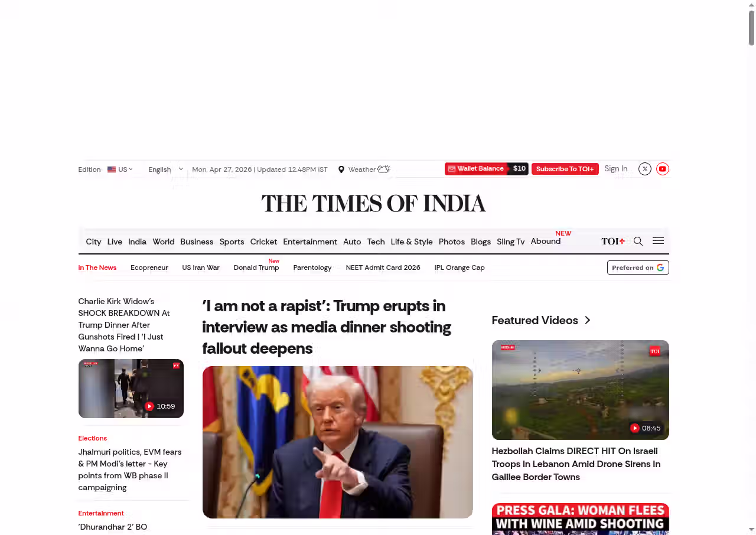Screen dimensions: 756x535
Task: Expand Featured Videos with the chevron arrow
Action: click(x=587, y=320)
